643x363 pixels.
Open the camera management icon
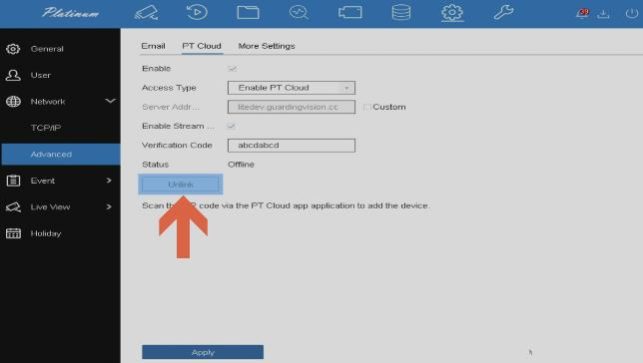350,12
